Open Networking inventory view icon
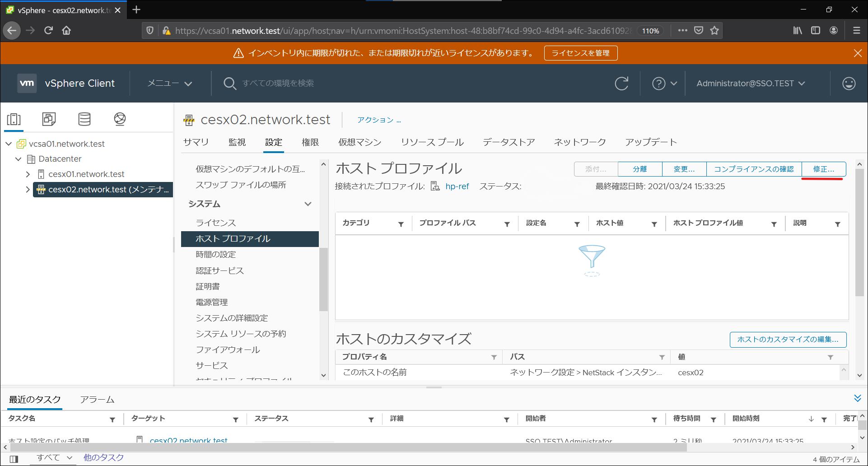Image resolution: width=868 pixels, height=466 pixels. coord(120,119)
